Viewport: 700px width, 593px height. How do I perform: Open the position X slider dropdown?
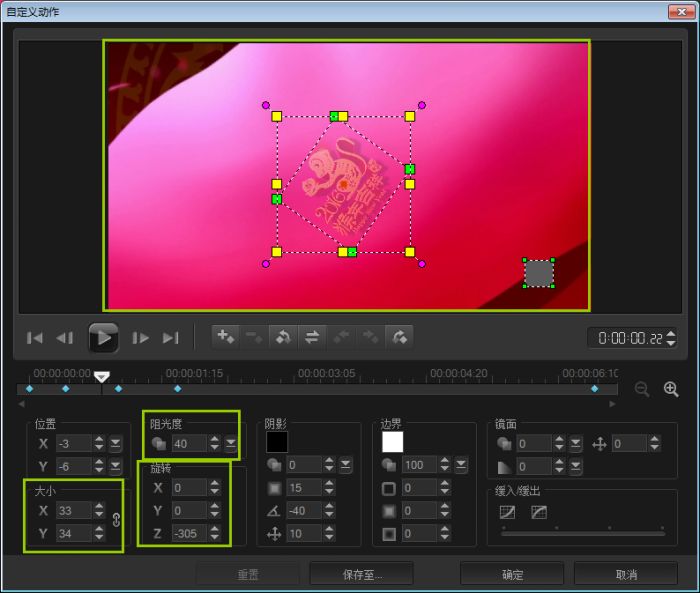pos(116,443)
